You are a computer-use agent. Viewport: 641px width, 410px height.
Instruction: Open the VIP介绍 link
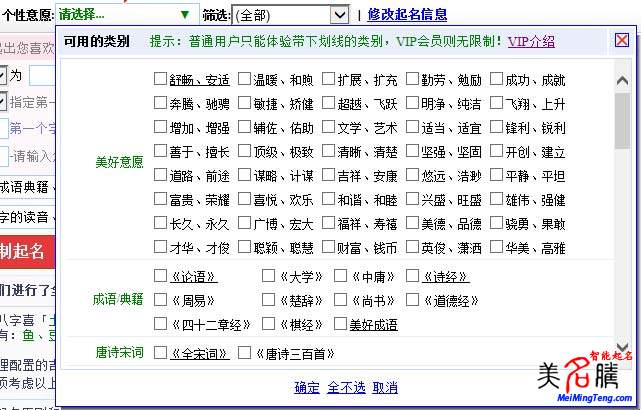531,41
